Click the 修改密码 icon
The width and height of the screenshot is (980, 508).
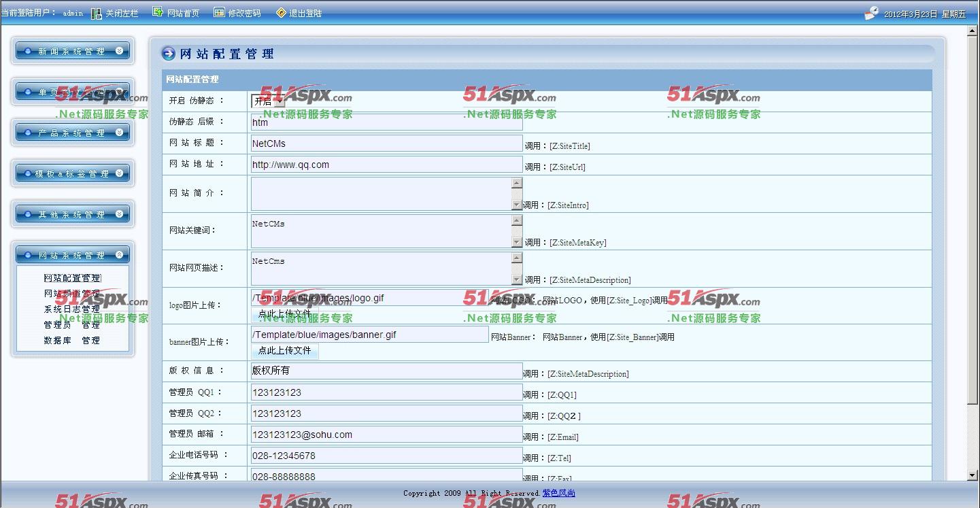218,12
